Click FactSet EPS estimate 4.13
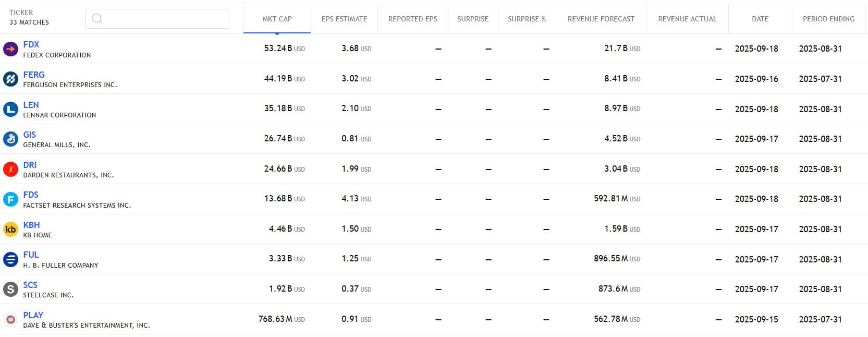868x337 pixels. [x=357, y=199]
